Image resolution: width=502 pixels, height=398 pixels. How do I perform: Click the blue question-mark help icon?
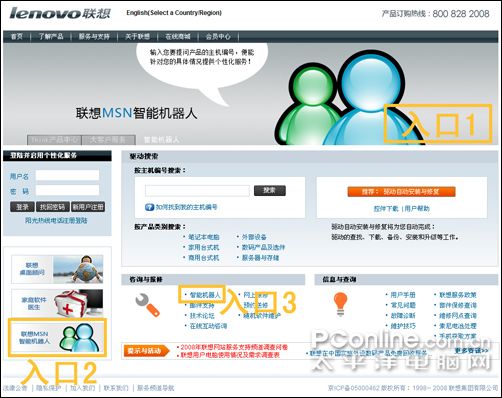click(149, 207)
